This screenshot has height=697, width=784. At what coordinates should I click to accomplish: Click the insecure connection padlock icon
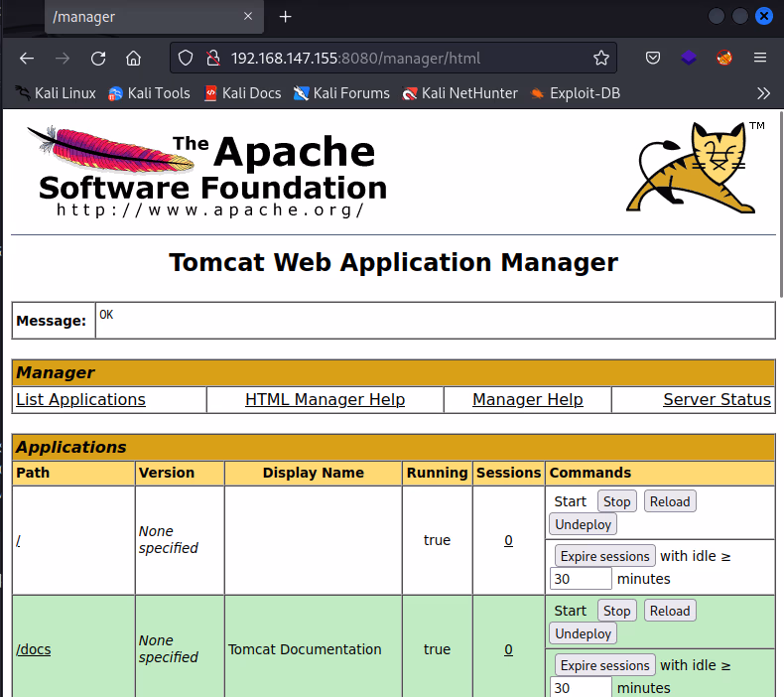tap(213, 58)
